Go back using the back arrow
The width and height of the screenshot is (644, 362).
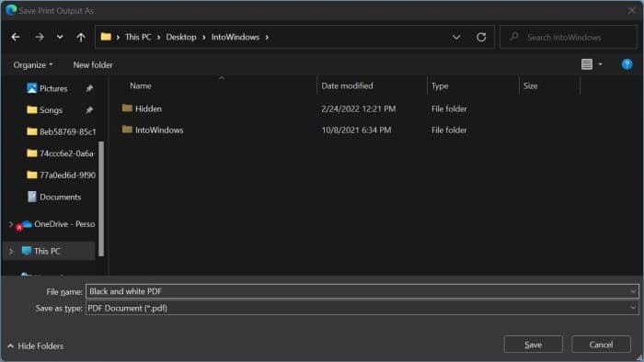16,38
